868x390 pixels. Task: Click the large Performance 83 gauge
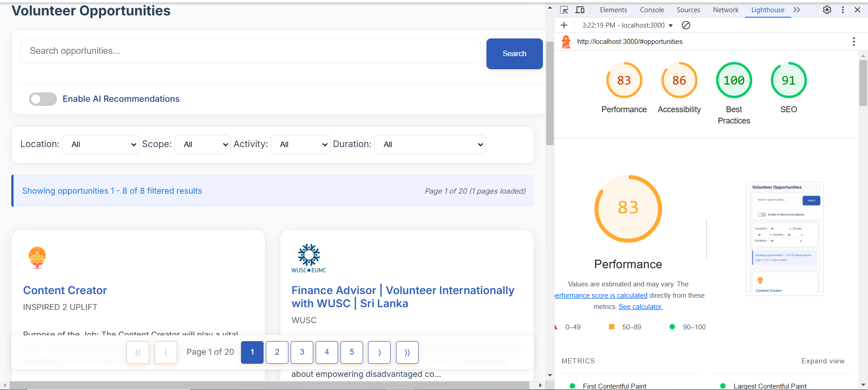click(x=628, y=209)
